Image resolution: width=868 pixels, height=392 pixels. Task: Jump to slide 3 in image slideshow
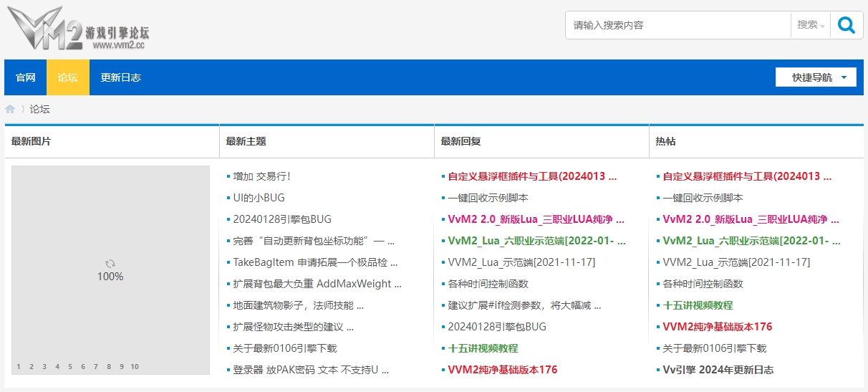44,367
